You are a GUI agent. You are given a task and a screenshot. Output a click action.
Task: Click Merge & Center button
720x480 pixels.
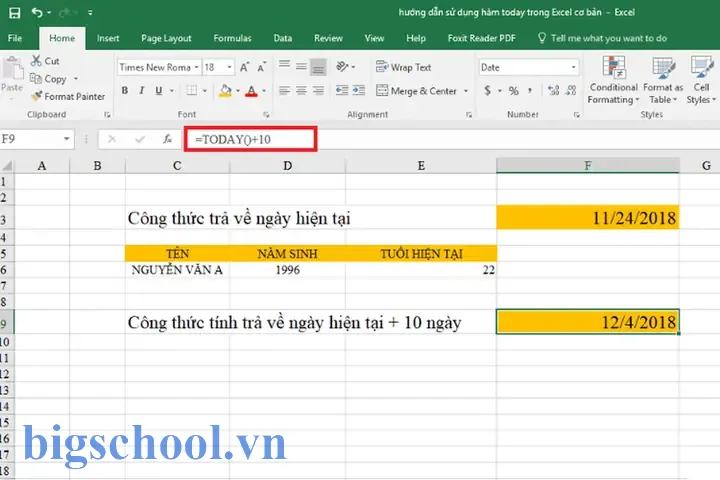tap(416, 90)
